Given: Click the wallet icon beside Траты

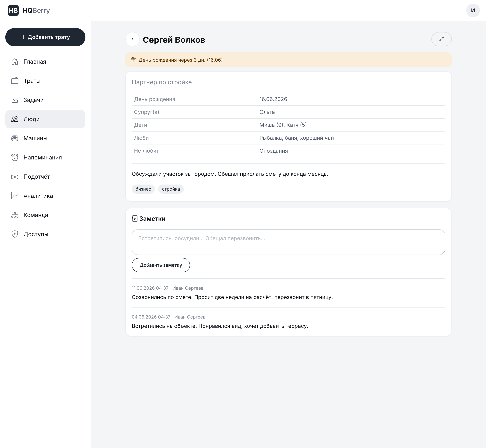Looking at the screenshot, I should pyautogui.click(x=15, y=81).
